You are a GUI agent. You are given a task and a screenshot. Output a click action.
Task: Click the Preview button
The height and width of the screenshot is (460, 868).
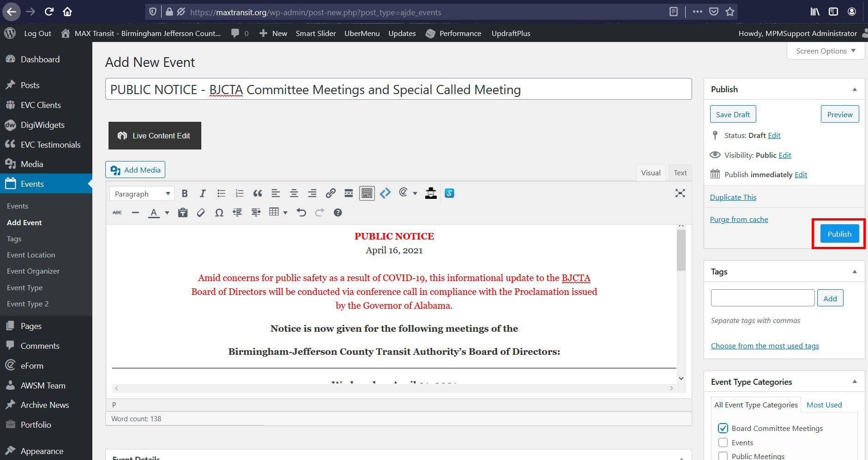click(840, 114)
